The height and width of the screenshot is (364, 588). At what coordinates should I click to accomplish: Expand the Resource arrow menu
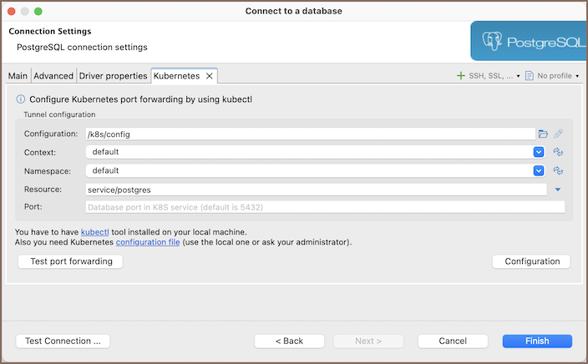click(558, 190)
